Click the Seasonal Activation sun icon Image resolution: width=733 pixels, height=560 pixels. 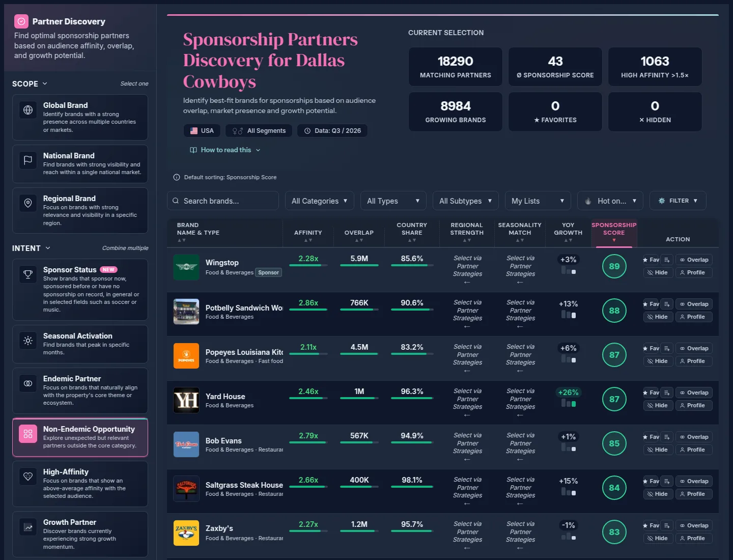[28, 341]
